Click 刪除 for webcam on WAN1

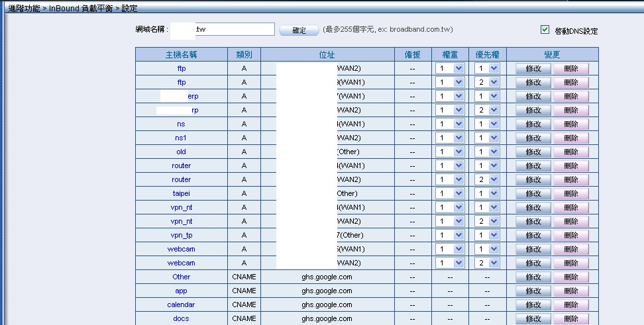tap(571, 249)
